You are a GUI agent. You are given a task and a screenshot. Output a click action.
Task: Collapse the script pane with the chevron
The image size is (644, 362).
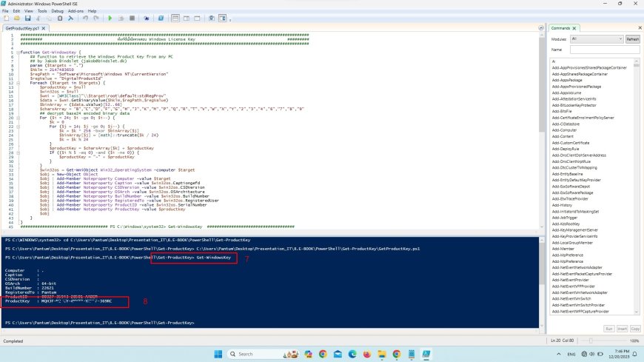tap(541, 28)
